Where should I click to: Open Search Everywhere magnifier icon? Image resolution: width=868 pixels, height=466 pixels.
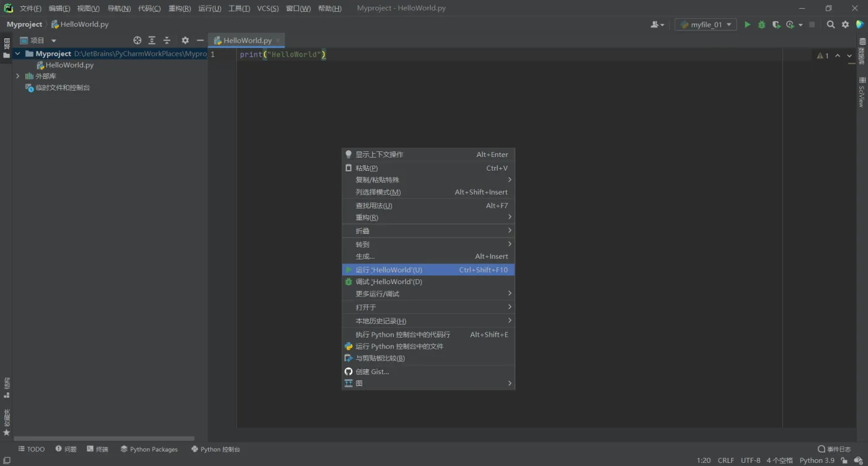coord(831,25)
